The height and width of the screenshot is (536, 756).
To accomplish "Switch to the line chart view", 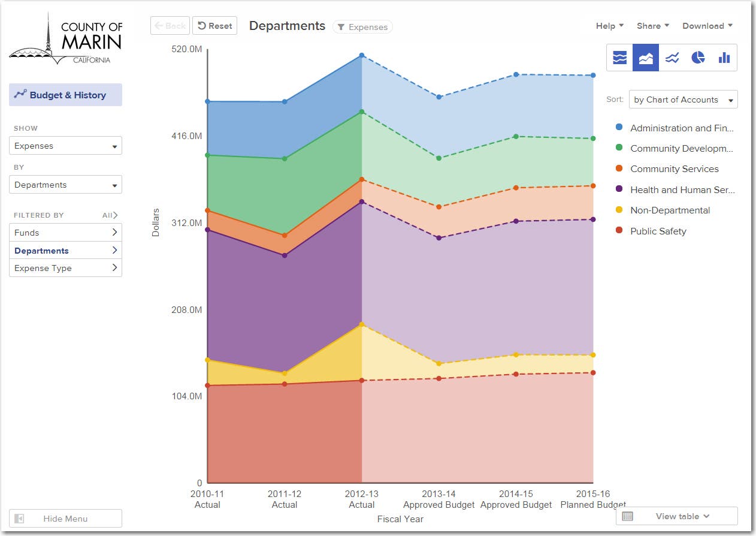I will coord(672,58).
